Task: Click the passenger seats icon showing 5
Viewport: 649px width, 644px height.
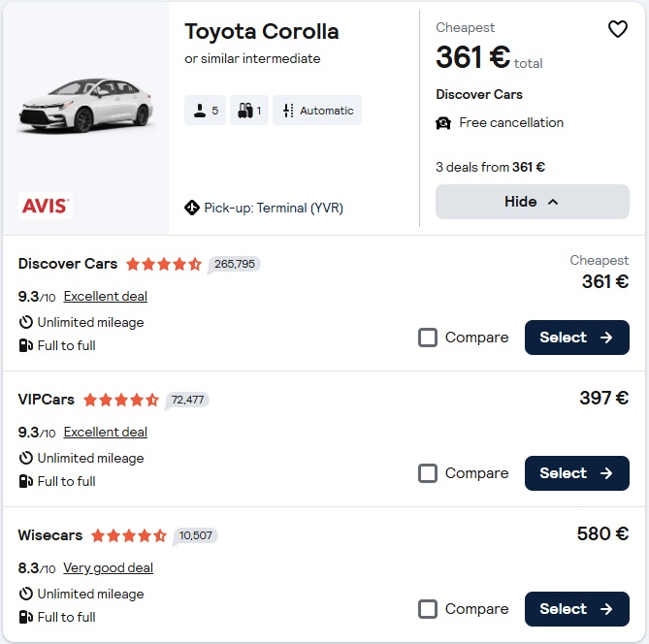Action: (200, 111)
